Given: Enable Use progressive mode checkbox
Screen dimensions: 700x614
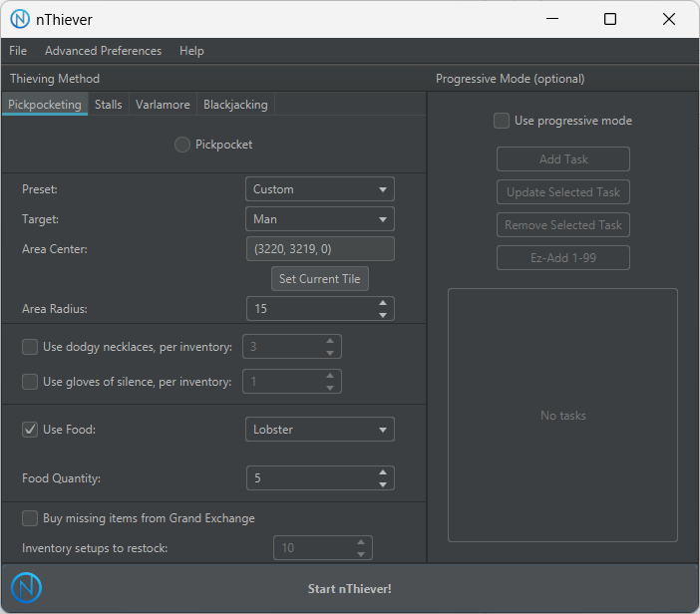Looking at the screenshot, I should [x=502, y=121].
